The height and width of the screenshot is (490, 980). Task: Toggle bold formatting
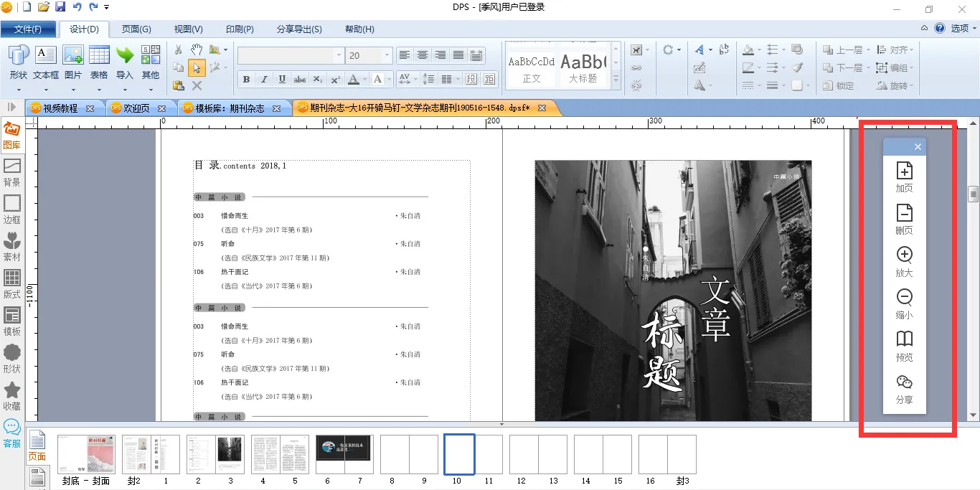coord(246,80)
